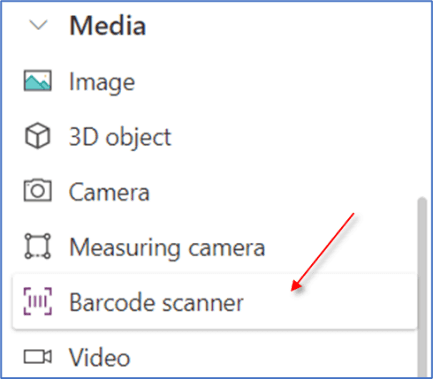Choose the Measuring camera square icon
433x379 pixels.
pos(38,246)
